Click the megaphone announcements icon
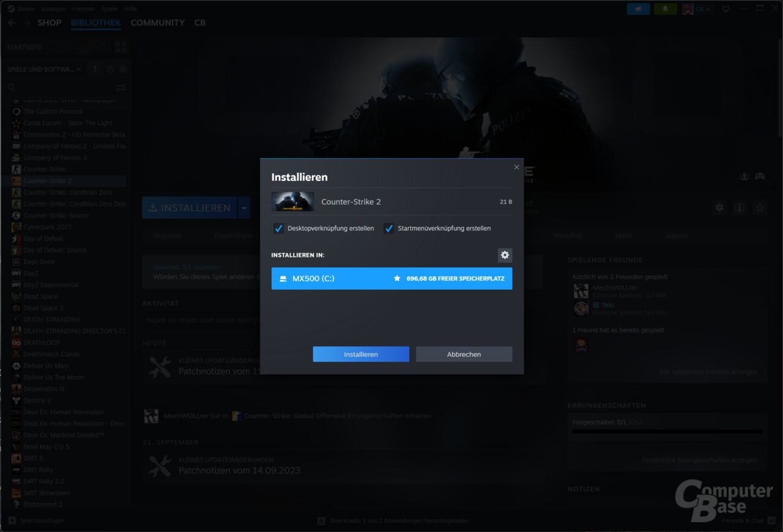 [639, 9]
